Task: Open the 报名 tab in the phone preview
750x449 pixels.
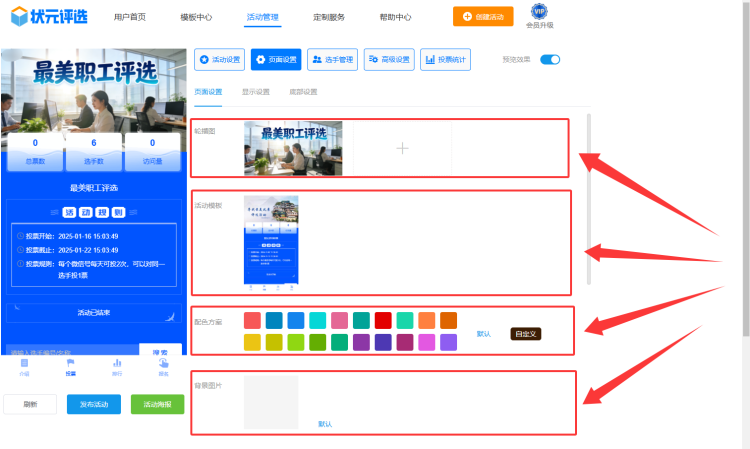Action: coord(164,367)
